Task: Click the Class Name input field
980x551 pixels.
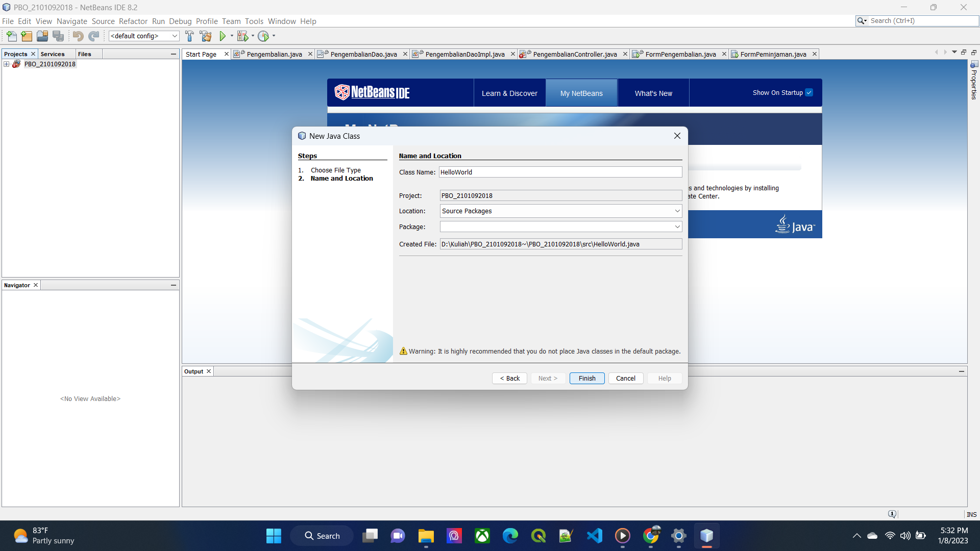Action: [x=560, y=172]
